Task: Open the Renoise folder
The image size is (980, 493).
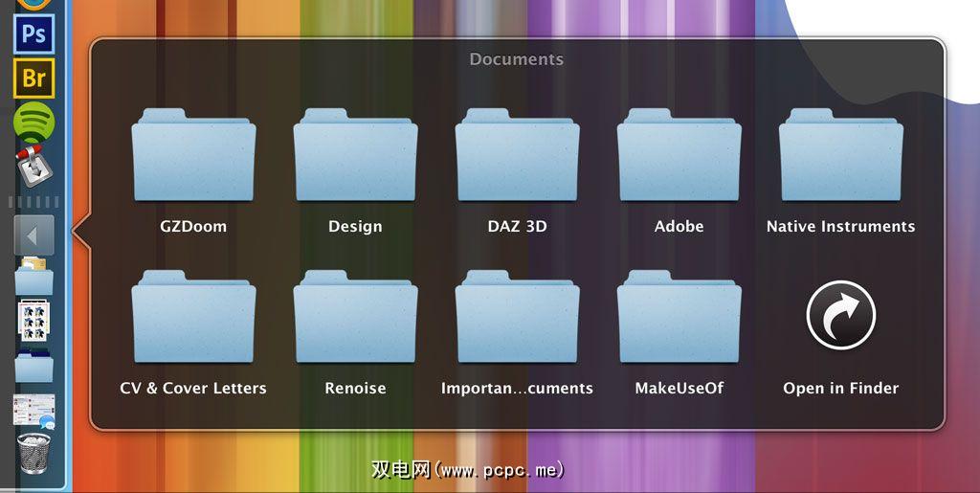Action: pyautogui.click(x=355, y=317)
